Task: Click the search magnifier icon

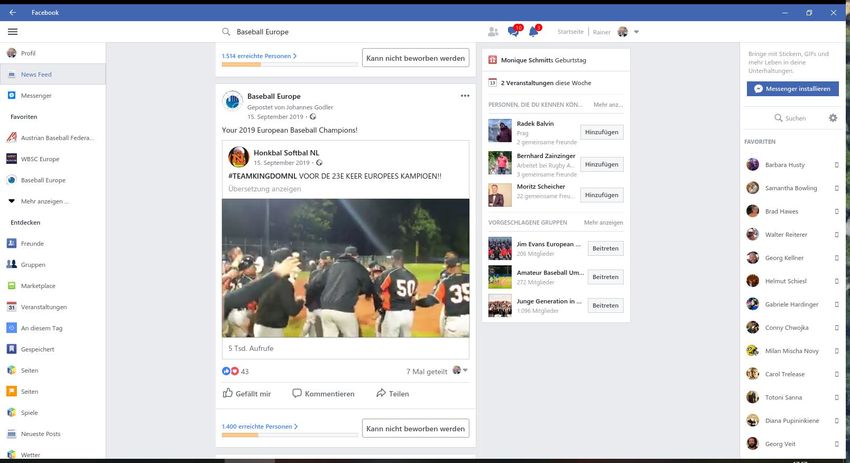Action: tap(226, 32)
